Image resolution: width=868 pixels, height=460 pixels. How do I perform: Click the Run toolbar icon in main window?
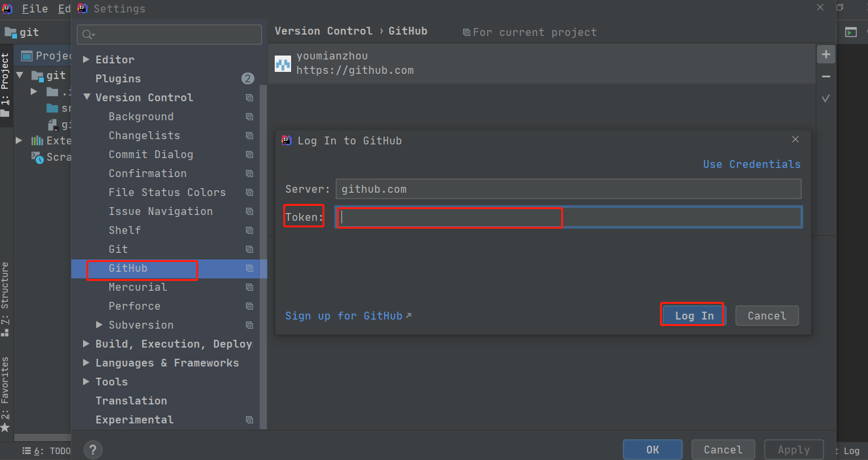click(850, 32)
